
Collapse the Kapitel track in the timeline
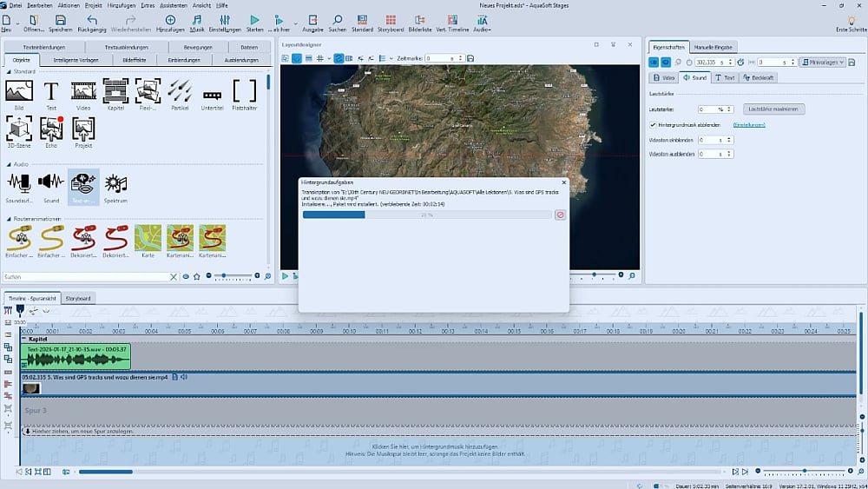24,340
